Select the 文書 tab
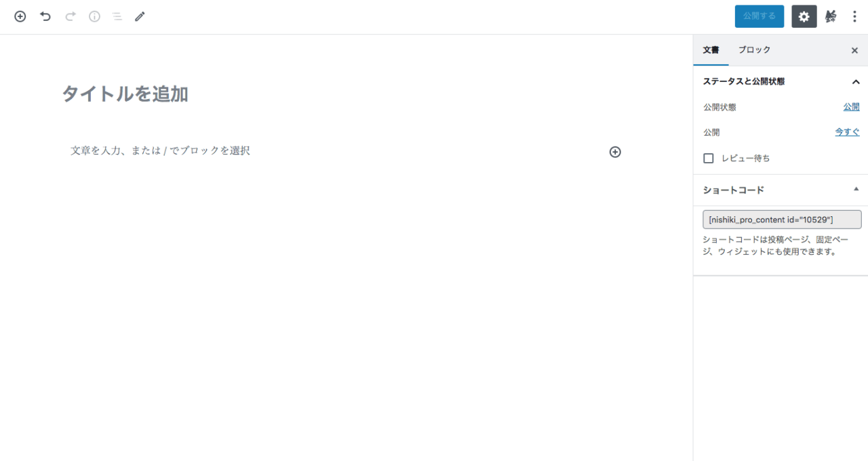The width and height of the screenshot is (868, 461). pos(711,50)
